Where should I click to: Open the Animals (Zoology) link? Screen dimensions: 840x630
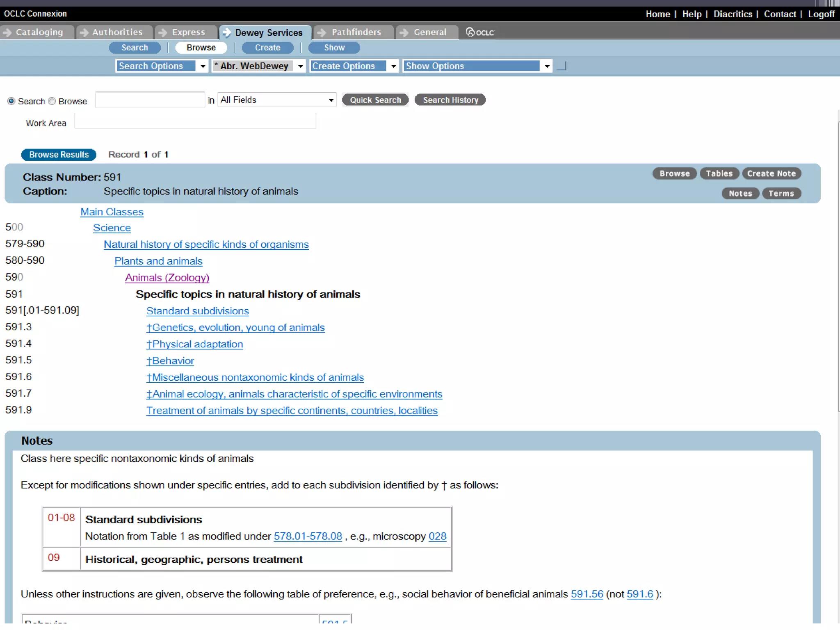coord(167,278)
